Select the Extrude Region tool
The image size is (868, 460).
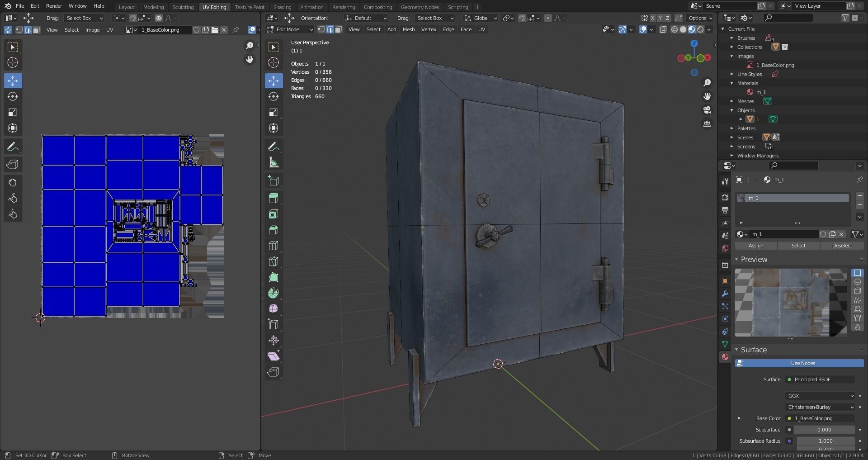click(x=274, y=198)
